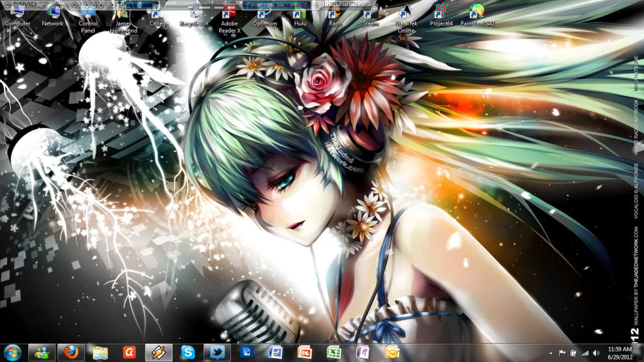This screenshot has width=644, height=362.
Task: Launch Microsoft Excel from taskbar
Action: coord(334,353)
